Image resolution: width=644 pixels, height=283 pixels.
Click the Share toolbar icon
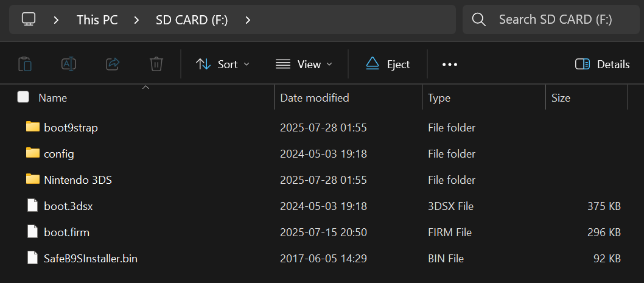click(113, 64)
